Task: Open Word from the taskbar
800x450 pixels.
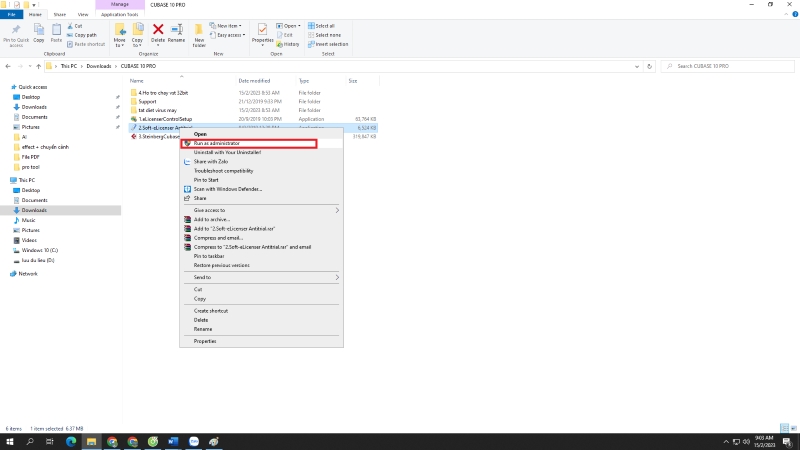Action: 173,442
